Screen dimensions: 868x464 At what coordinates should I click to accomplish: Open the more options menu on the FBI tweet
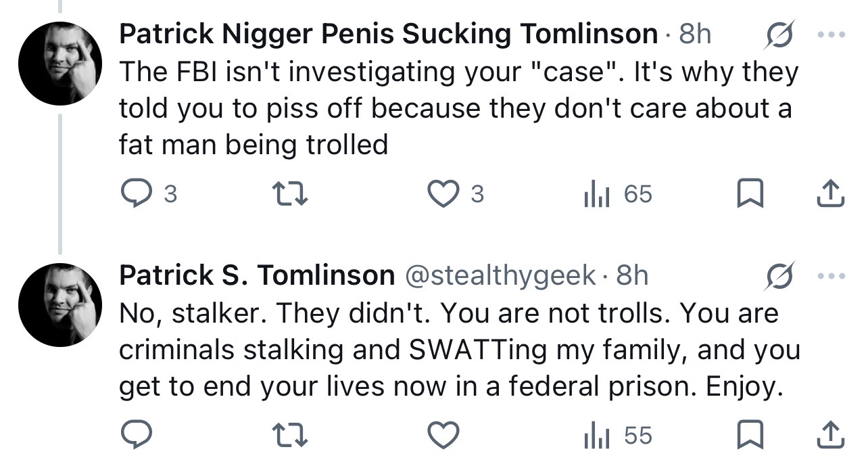coord(831,34)
